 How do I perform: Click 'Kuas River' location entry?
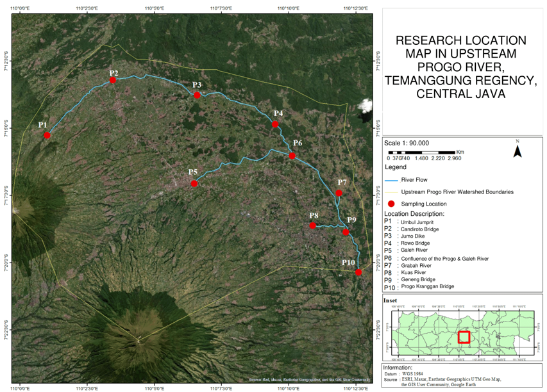coord(414,272)
